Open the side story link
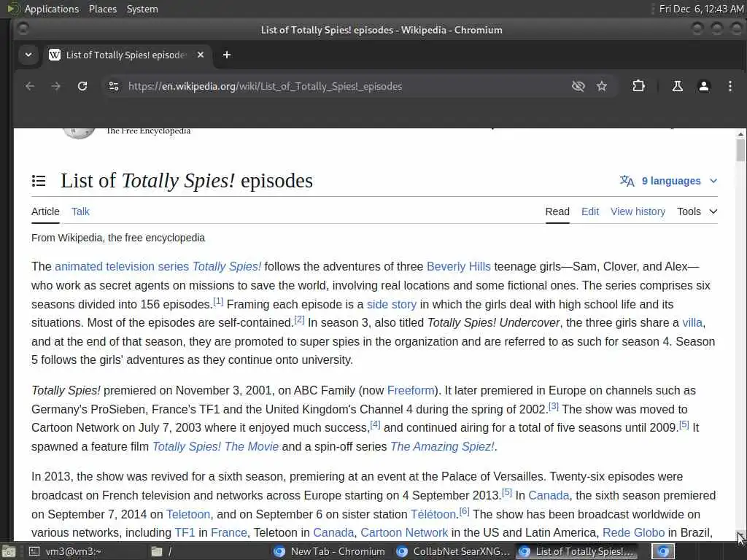The image size is (747, 560). (392, 304)
